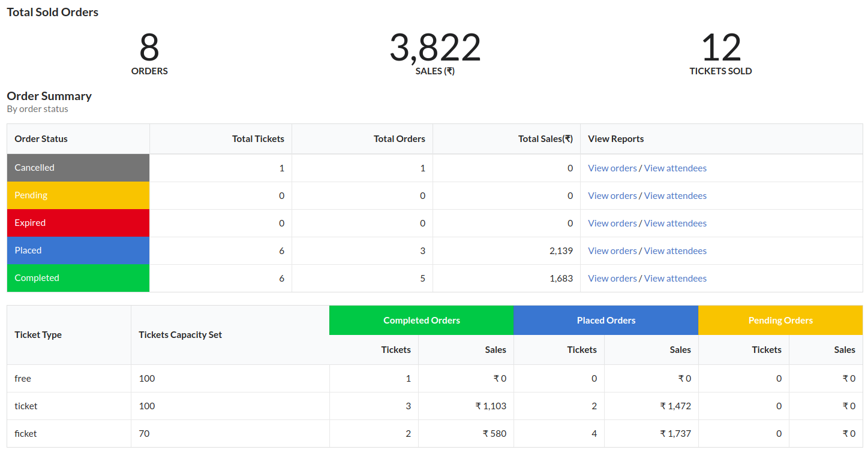Click the Total Sold Orders heading
Image resolution: width=868 pixels, height=453 pixels.
(53, 12)
